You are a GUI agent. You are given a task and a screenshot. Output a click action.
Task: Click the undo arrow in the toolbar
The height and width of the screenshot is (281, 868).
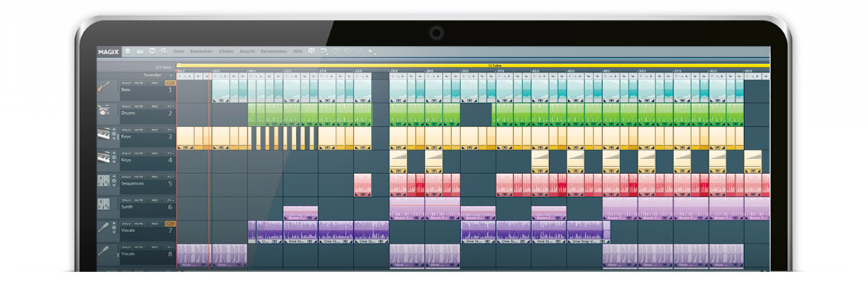coord(336,51)
